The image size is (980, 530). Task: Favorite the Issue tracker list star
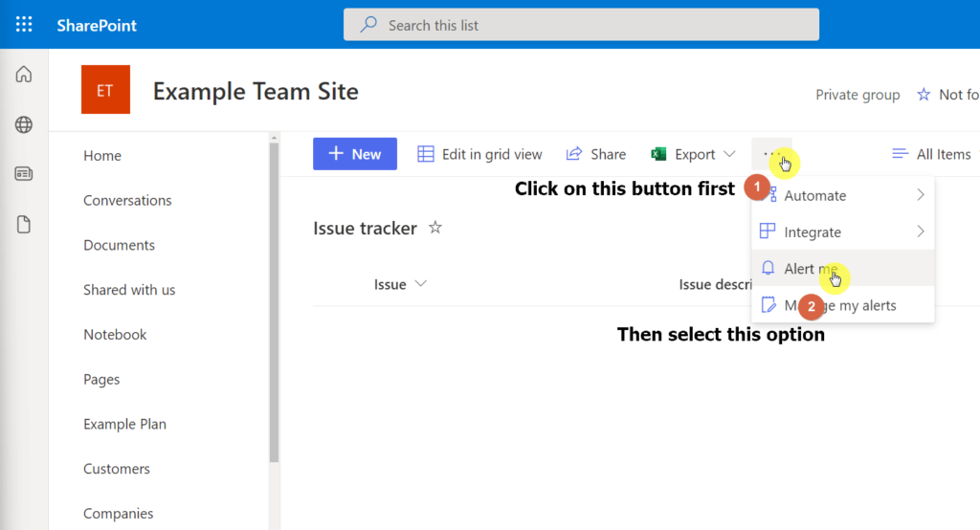pyautogui.click(x=435, y=228)
